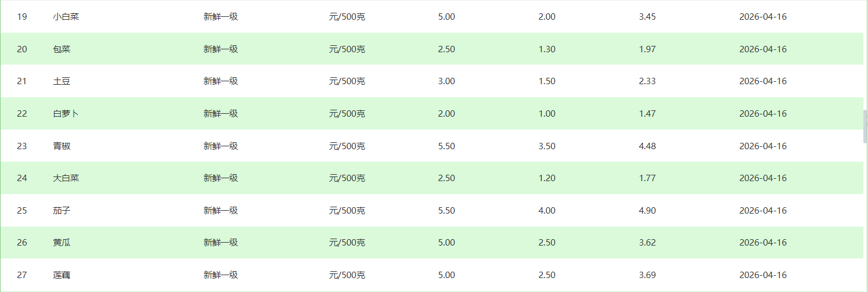Click the 2026-04-16 date in 莲藕 row
Viewport: 868px width, 292px height.
[762, 275]
